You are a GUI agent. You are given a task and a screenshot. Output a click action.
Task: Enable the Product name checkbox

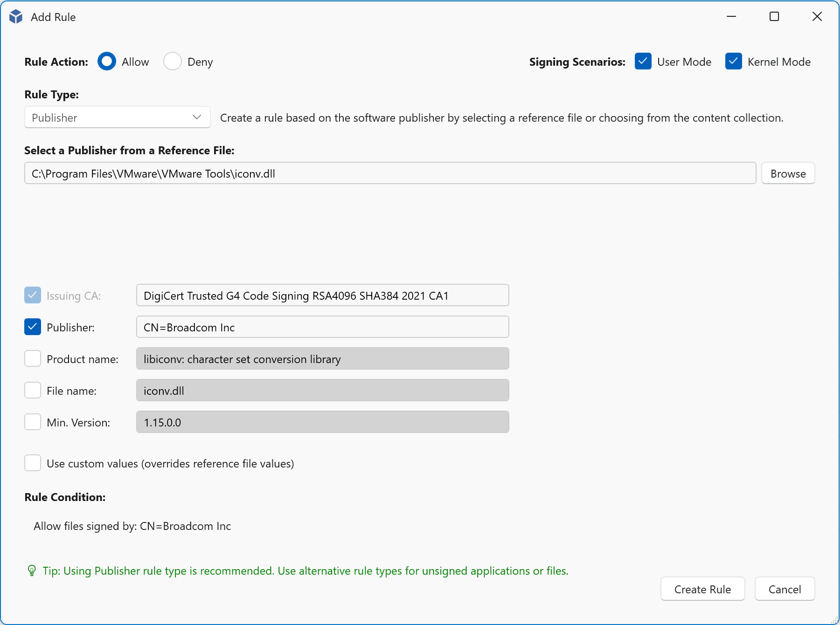tap(33, 359)
